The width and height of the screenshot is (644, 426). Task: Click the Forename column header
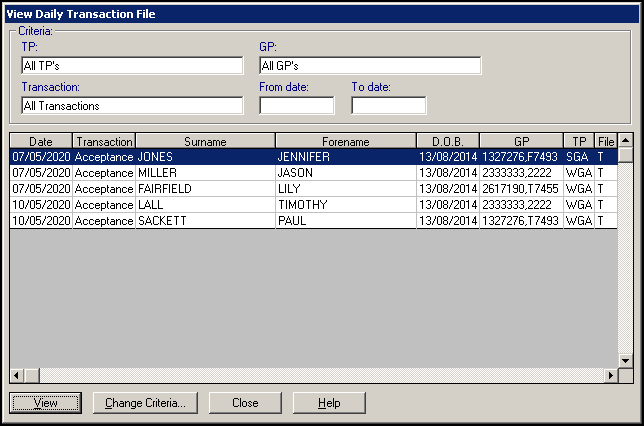coord(345,142)
